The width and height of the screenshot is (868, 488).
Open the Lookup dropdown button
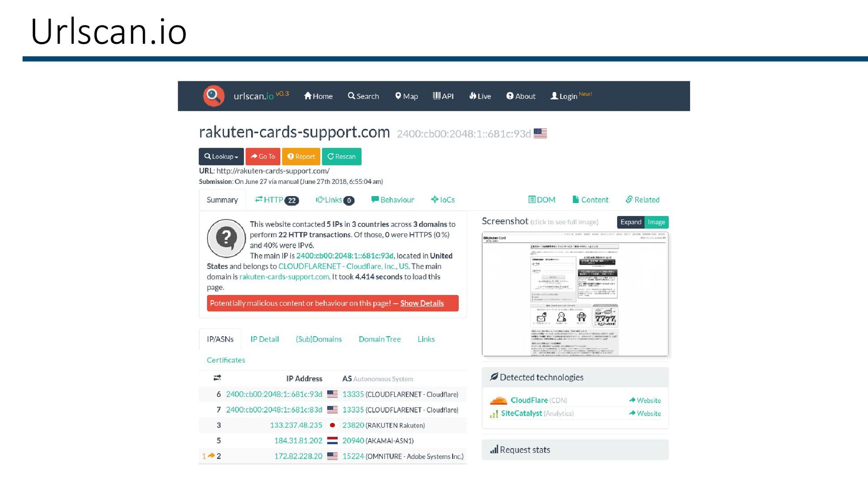click(x=221, y=156)
